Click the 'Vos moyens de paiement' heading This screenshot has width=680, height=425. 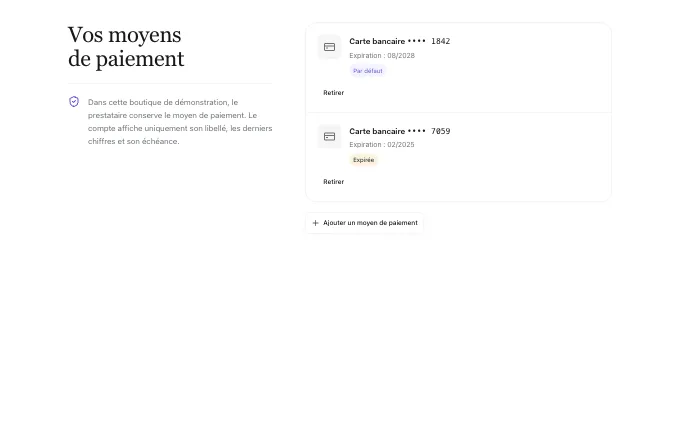click(126, 47)
